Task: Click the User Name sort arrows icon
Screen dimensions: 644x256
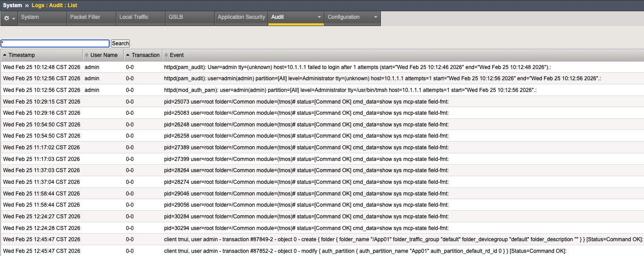Action: (87, 55)
